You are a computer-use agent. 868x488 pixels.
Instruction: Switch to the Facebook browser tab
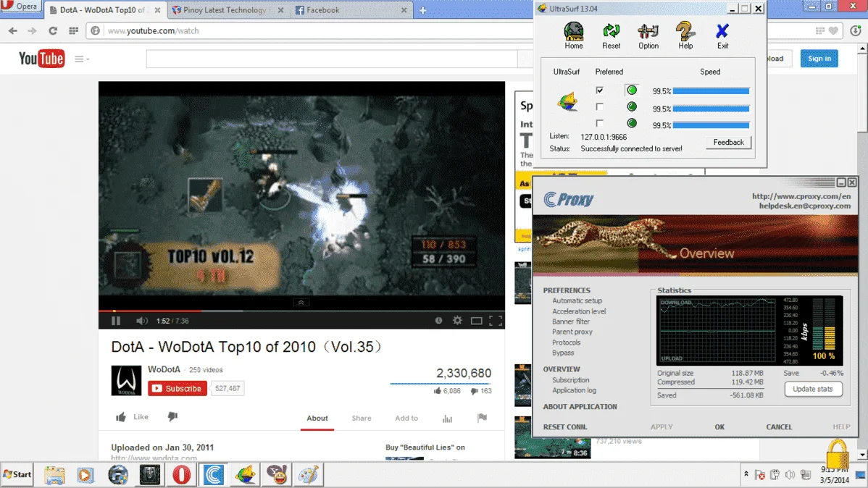coord(352,10)
